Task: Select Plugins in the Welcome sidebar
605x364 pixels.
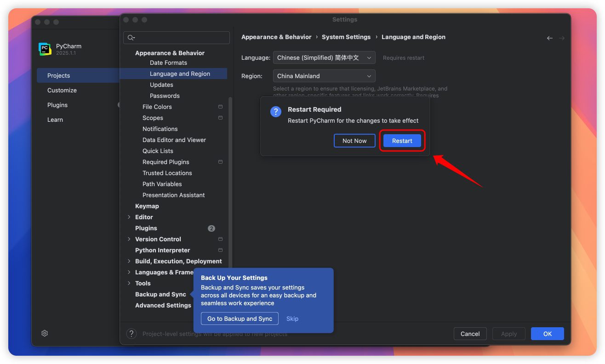Action: pyautogui.click(x=57, y=105)
